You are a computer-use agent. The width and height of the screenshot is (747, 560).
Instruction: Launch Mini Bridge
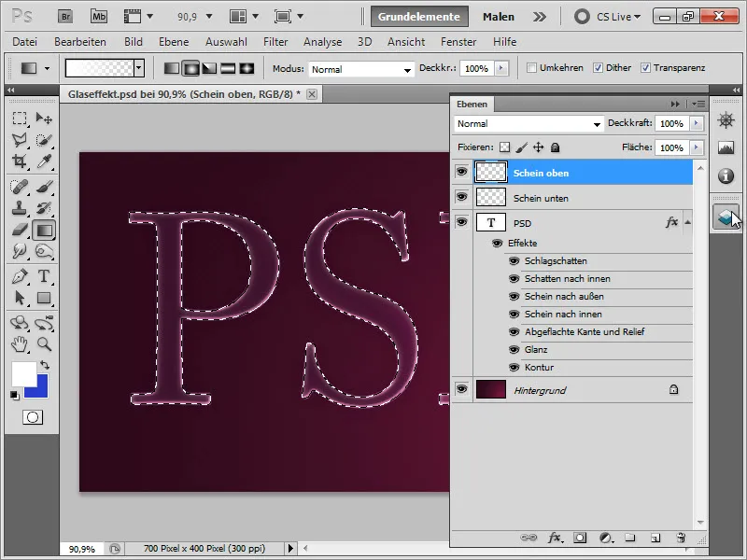coord(99,17)
